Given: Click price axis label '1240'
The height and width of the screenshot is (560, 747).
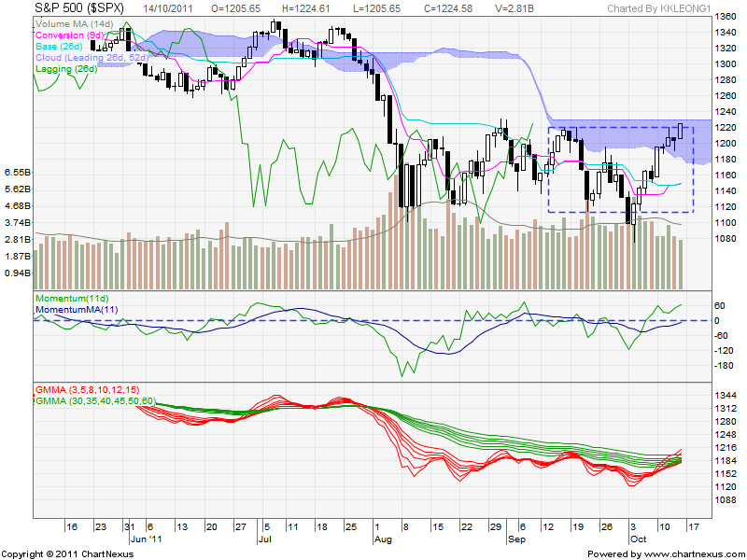Looking at the screenshot, I should [x=726, y=112].
